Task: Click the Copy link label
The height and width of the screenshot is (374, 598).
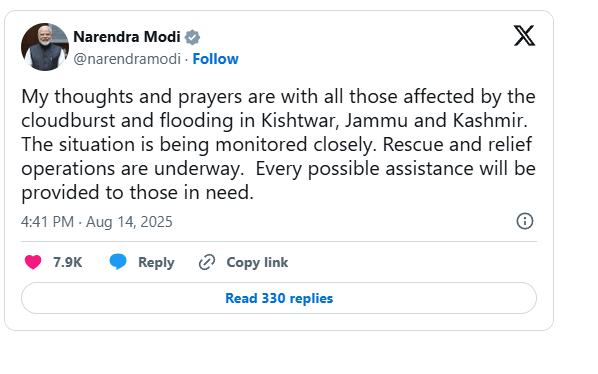Action: click(257, 262)
